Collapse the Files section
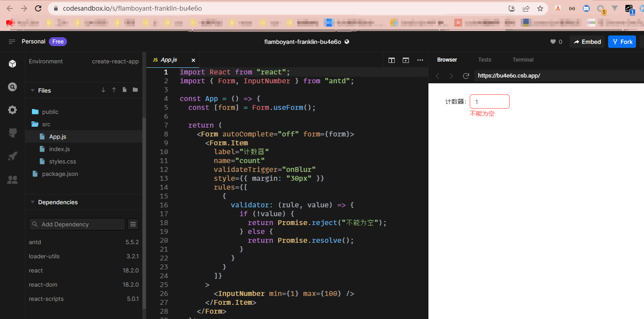This screenshot has height=319, width=644. pyautogui.click(x=33, y=90)
